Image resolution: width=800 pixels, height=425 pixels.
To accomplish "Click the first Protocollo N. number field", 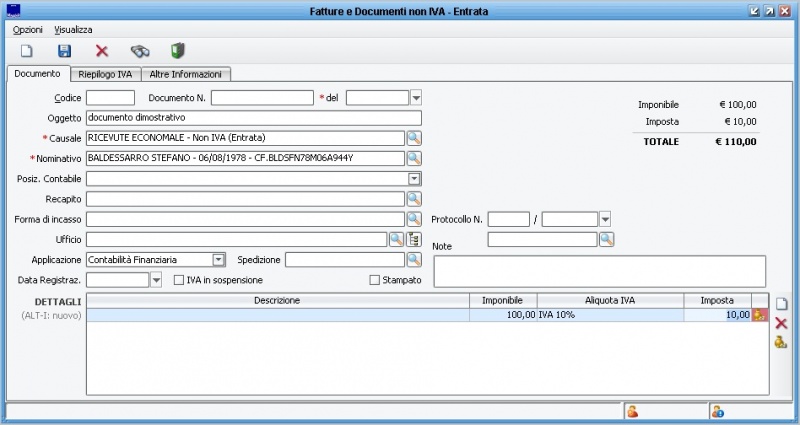I will pos(509,219).
